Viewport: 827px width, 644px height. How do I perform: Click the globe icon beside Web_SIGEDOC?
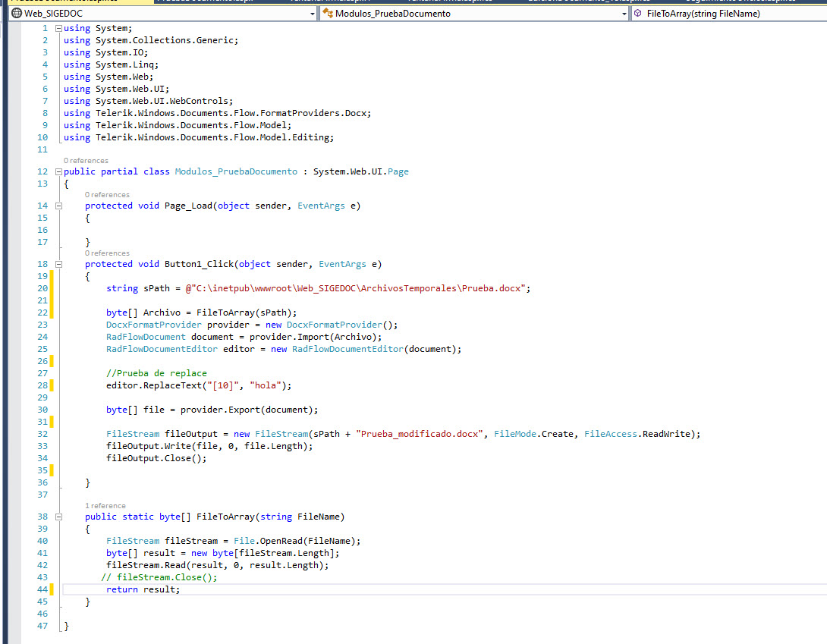point(17,14)
